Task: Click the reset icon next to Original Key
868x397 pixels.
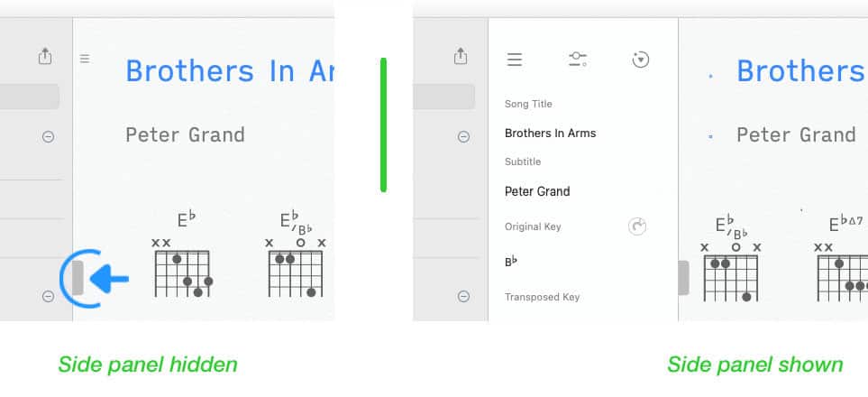Action: pos(638,226)
